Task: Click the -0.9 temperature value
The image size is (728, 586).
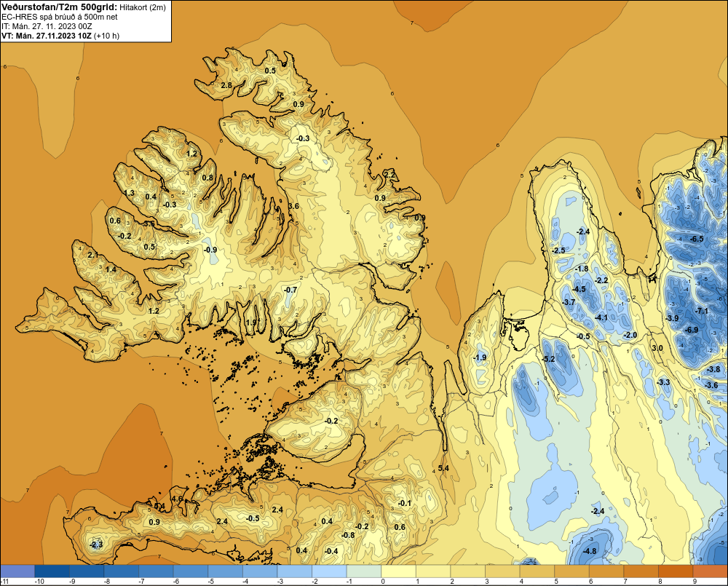Action: [210, 250]
